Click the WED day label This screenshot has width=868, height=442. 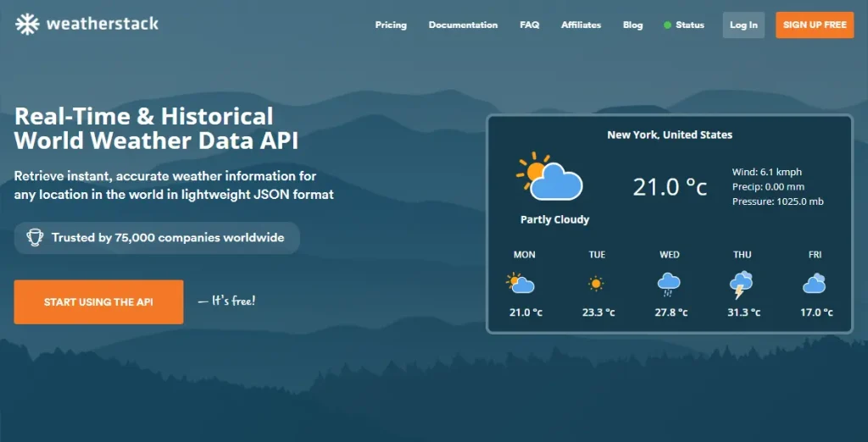point(670,255)
